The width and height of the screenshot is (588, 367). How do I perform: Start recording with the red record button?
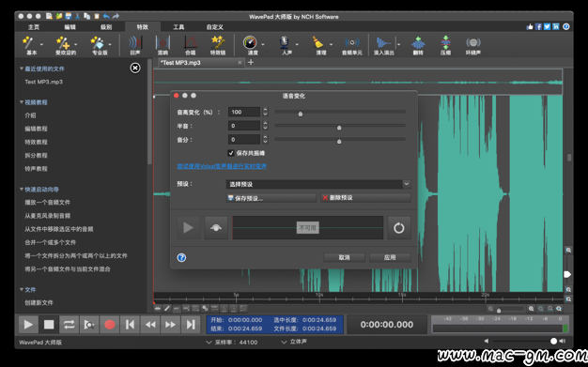pos(110,324)
